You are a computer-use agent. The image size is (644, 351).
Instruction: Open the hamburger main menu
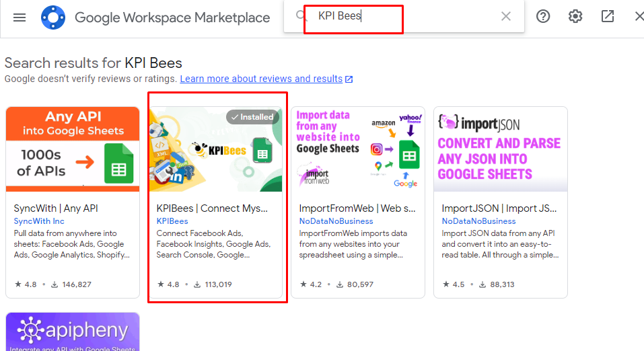tap(20, 17)
